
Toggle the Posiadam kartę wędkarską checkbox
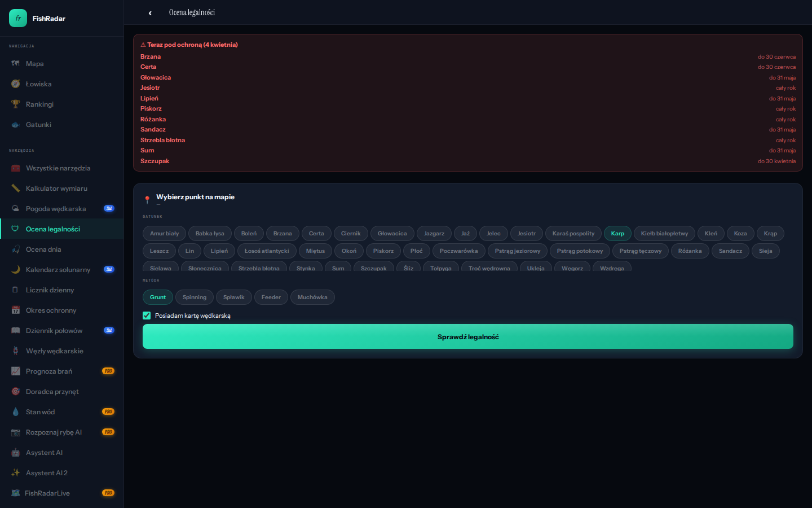pyautogui.click(x=147, y=316)
